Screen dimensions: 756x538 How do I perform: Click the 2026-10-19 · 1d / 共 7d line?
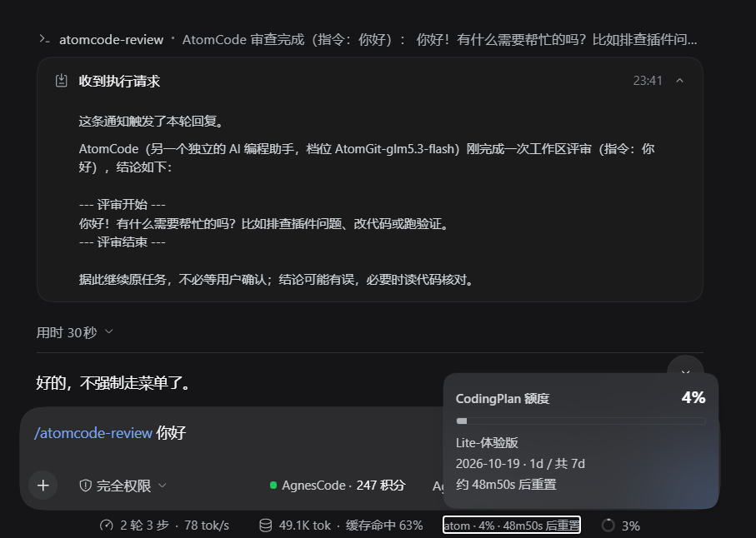pos(520,464)
